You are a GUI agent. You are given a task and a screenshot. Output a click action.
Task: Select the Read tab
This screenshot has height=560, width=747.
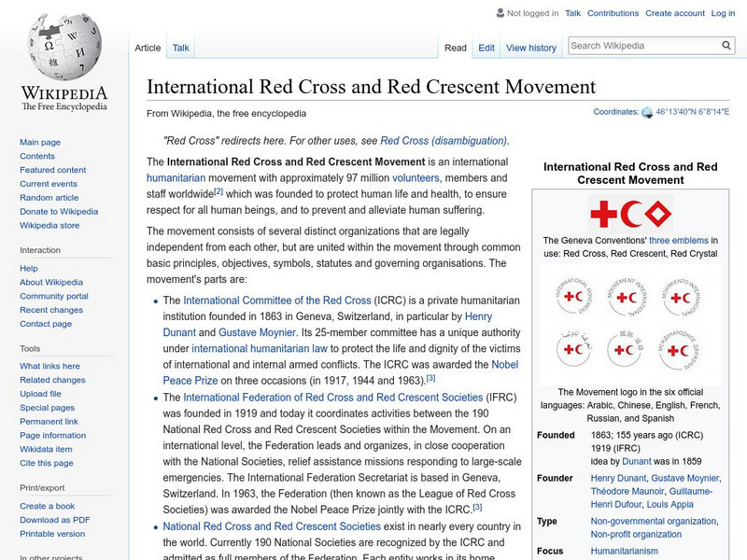[x=456, y=48]
